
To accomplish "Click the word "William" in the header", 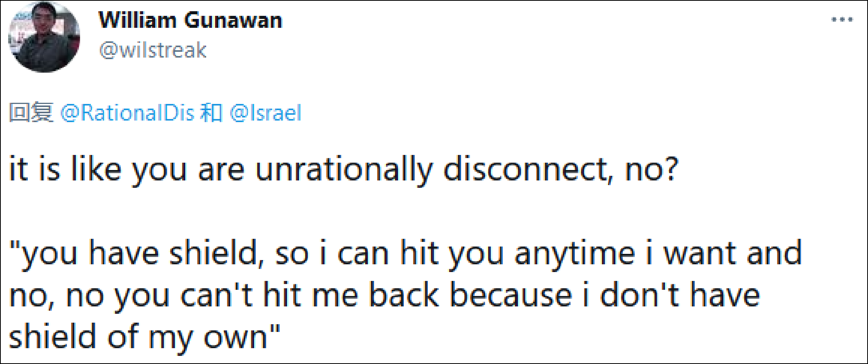I will click(138, 20).
